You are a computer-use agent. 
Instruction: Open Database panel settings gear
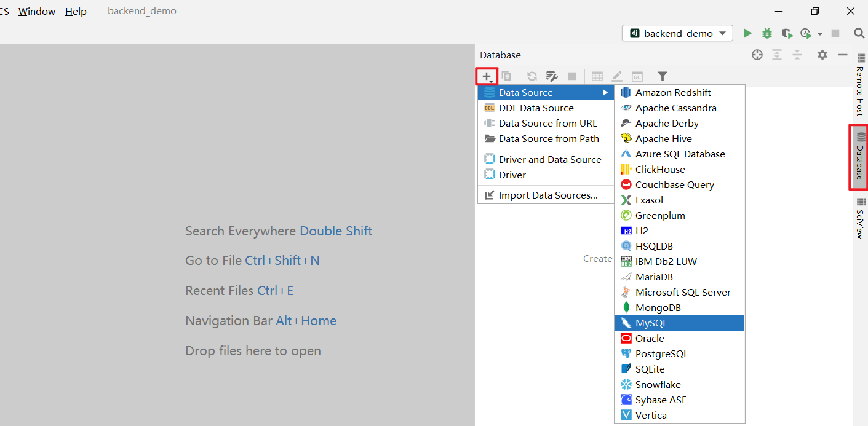click(822, 55)
